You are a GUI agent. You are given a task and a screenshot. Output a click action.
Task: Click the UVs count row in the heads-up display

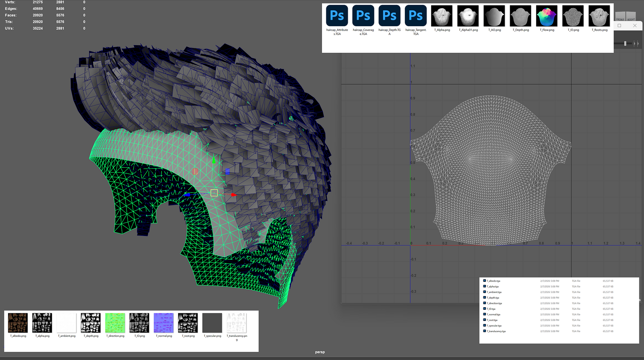[45, 28]
